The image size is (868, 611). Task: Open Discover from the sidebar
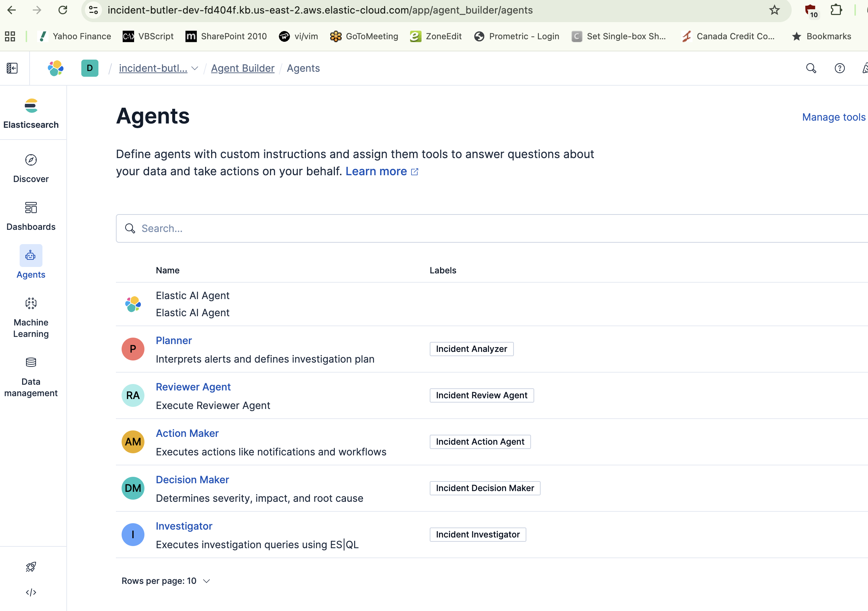[x=31, y=168]
